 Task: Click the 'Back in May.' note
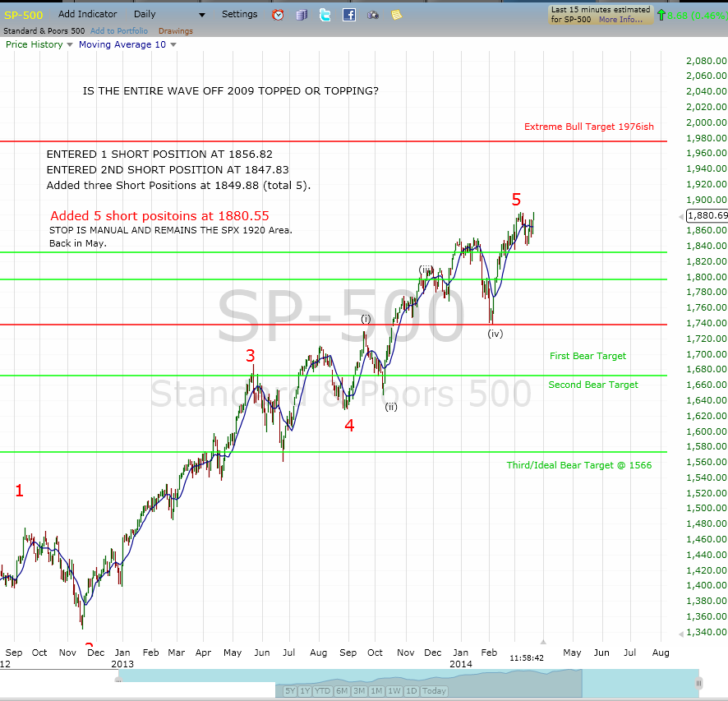coord(78,244)
